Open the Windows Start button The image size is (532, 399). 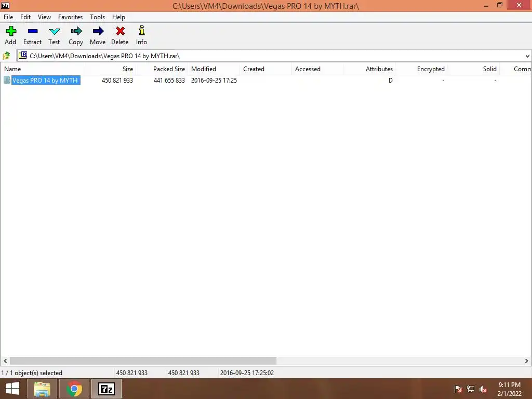(12, 389)
